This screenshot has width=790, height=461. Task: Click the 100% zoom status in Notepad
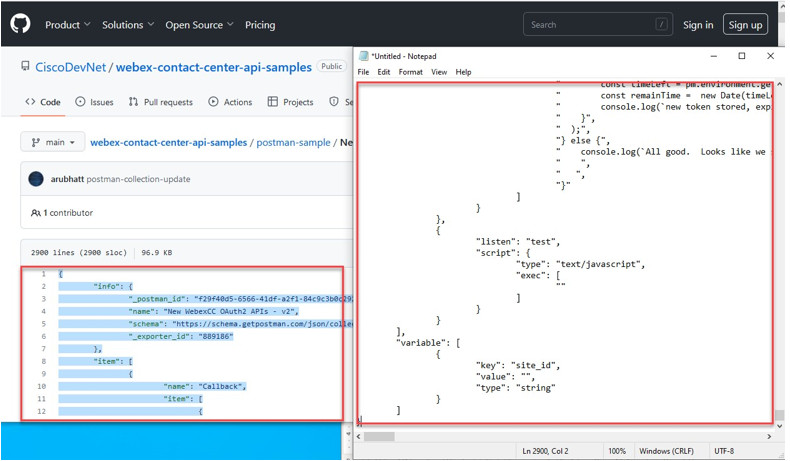[x=617, y=451]
